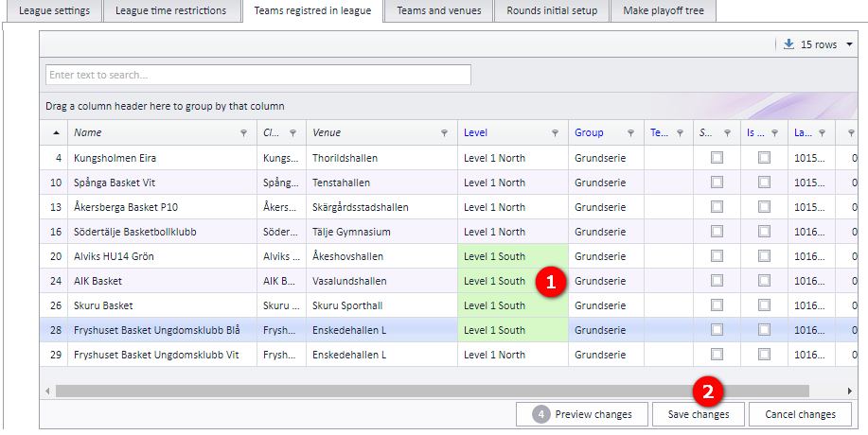This screenshot has width=868, height=435.
Task: Click Level 1 South cell for AIK Basket
Action: tap(513, 281)
